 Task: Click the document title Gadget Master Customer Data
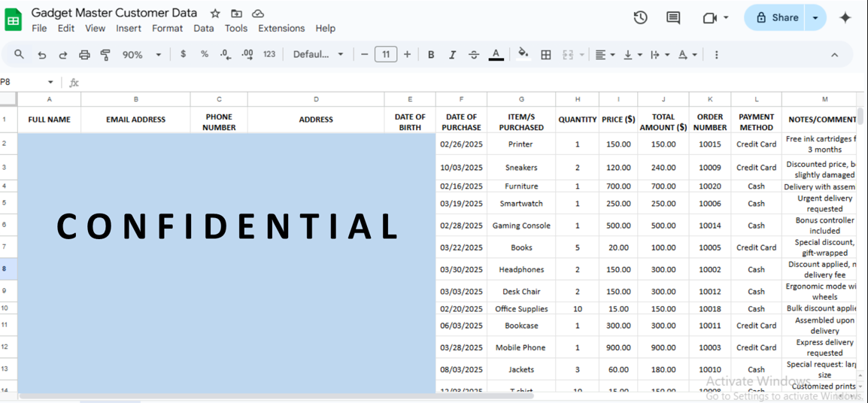point(114,13)
